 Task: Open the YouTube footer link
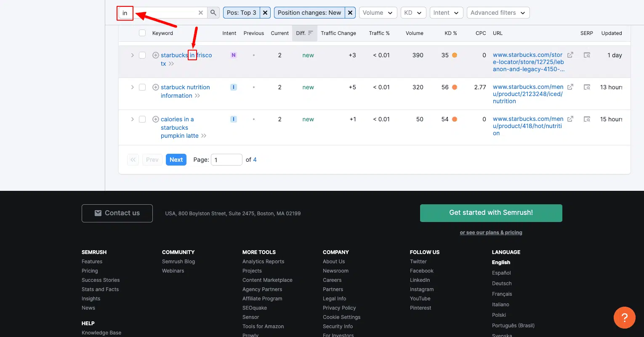coord(420,299)
